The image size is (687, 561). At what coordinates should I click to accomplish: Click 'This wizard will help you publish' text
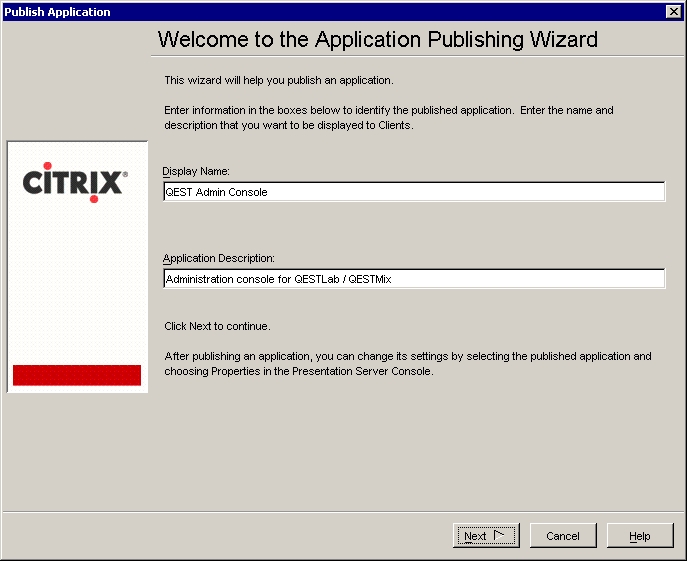coord(279,79)
